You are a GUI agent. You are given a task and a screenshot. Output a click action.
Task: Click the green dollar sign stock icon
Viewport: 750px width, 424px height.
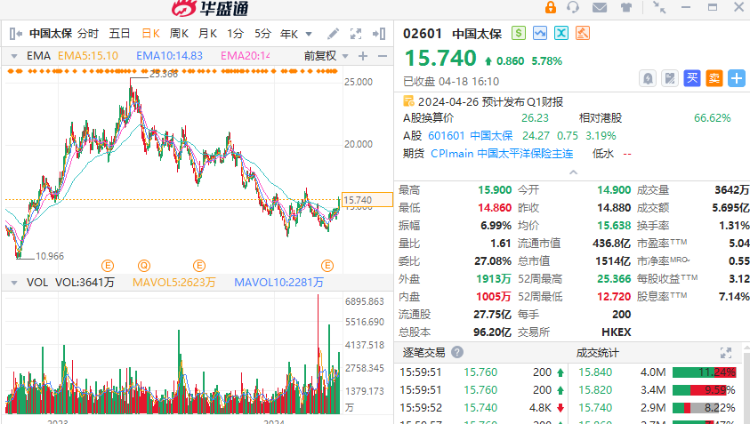[518, 33]
